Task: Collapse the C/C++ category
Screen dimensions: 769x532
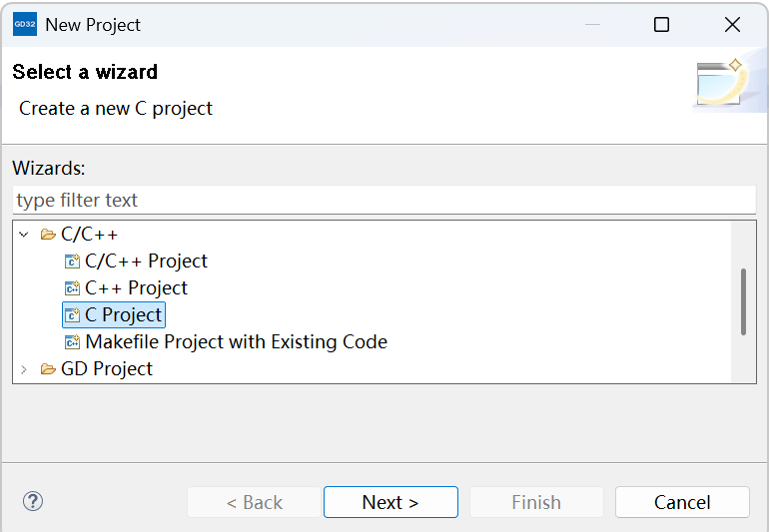Action: [24, 235]
